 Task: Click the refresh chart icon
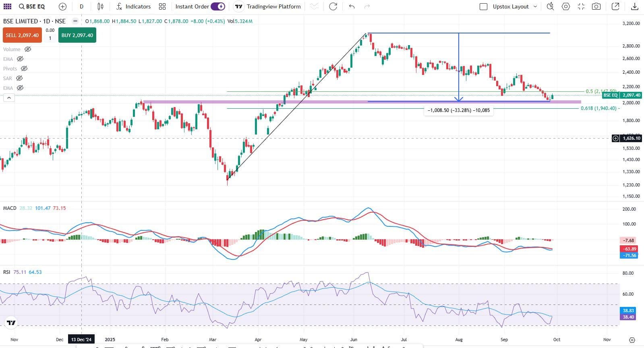click(x=333, y=6)
